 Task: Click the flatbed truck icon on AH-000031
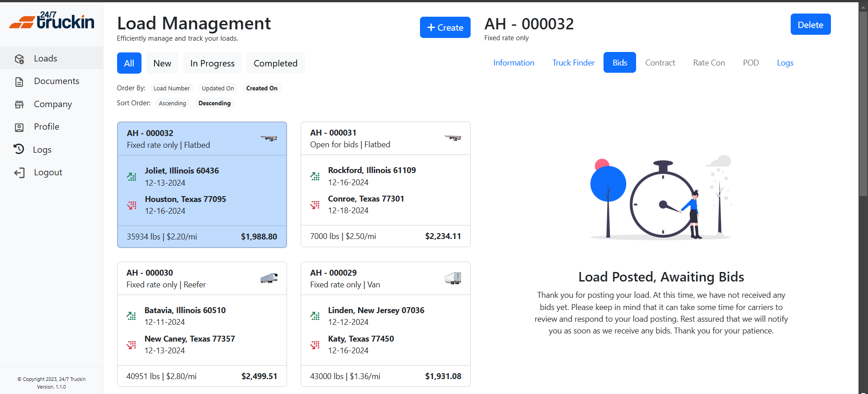pyautogui.click(x=452, y=138)
